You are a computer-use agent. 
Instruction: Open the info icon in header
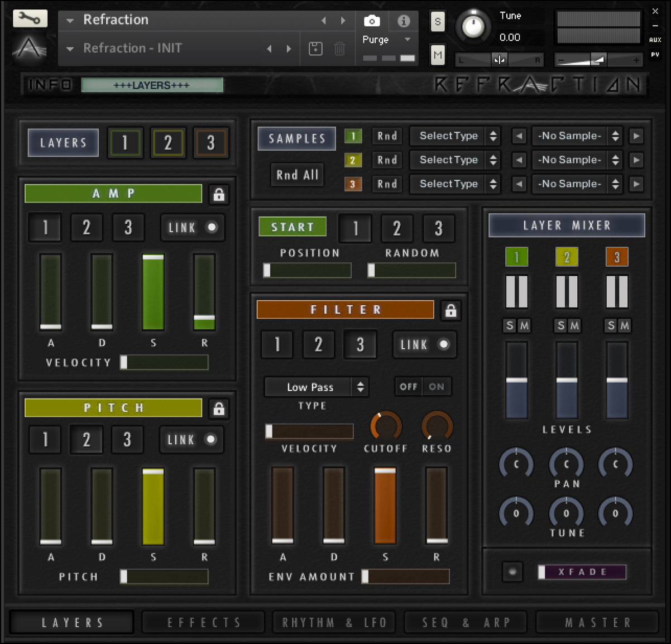pyautogui.click(x=404, y=21)
